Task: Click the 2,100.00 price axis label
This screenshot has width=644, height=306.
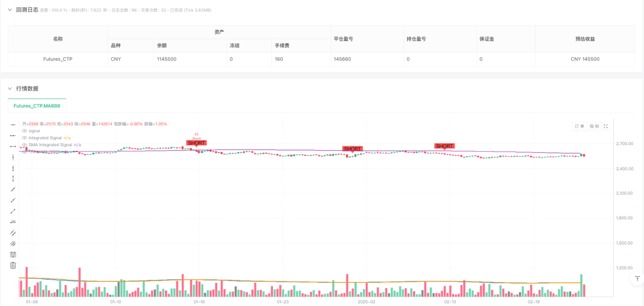Action: click(x=625, y=193)
